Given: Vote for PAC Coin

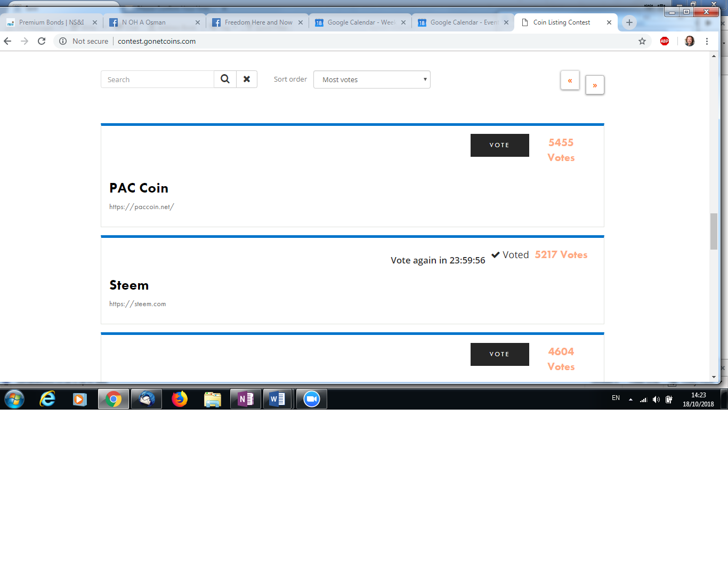Looking at the screenshot, I should pos(500,145).
